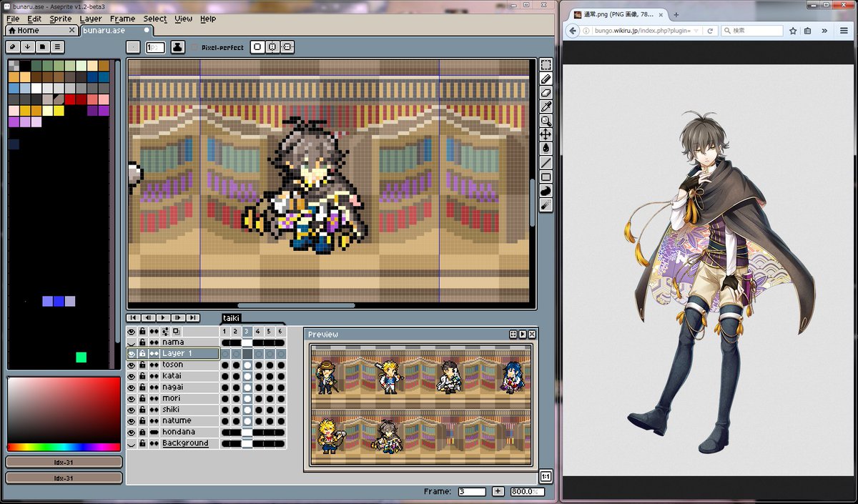Open the Select menu

155,19
